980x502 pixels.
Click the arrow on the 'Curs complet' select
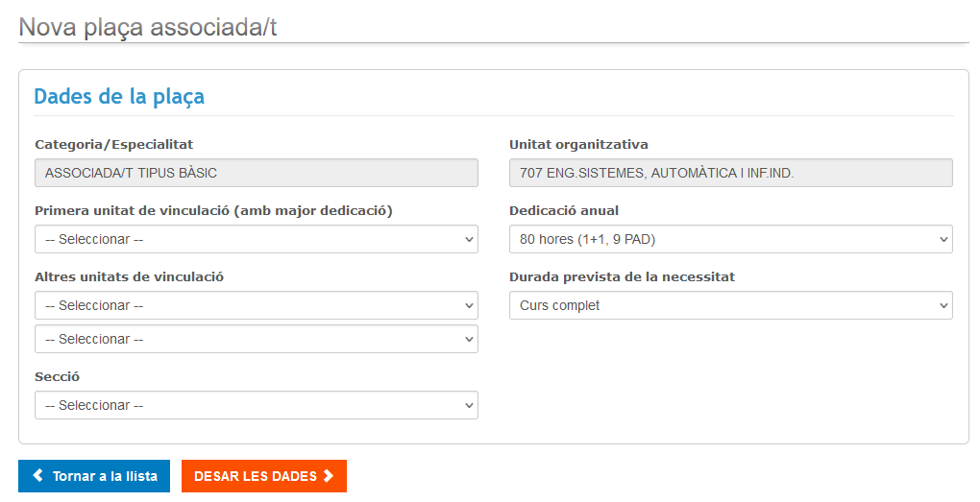[943, 305]
